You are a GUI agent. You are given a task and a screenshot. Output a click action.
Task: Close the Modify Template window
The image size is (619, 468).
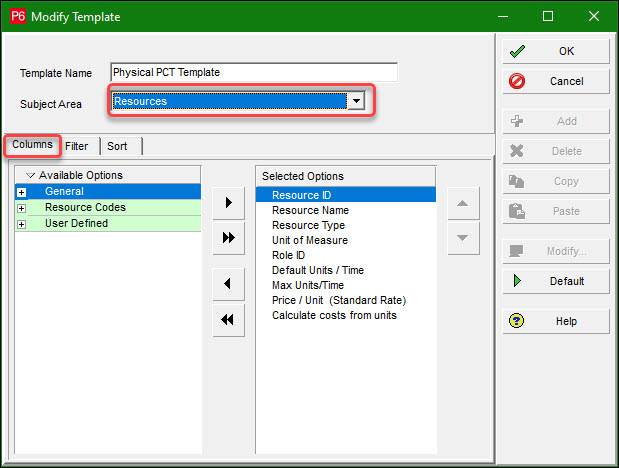(x=594, y=16)
